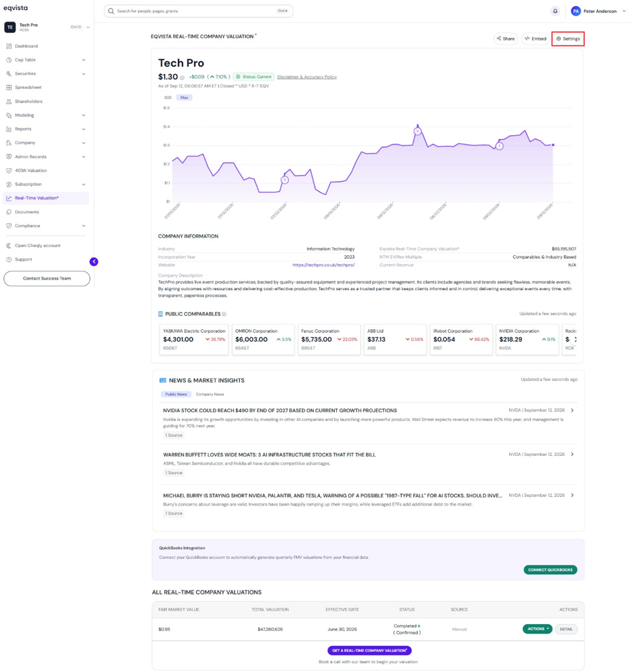Click the Admin Records shield icon
The height and width of the screenshot is (672, 632).
click(x=9, y=157)
